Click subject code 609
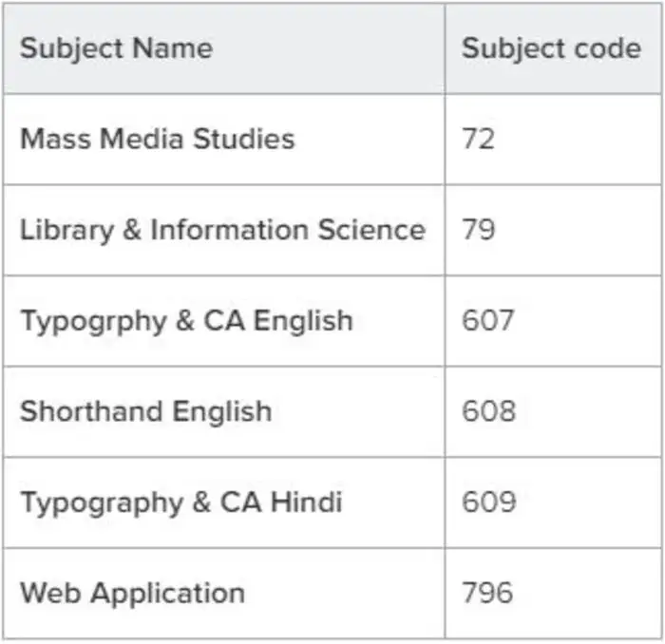Image resolution: width=665 pixels, height=644 pixels. (x=488, y=502)
